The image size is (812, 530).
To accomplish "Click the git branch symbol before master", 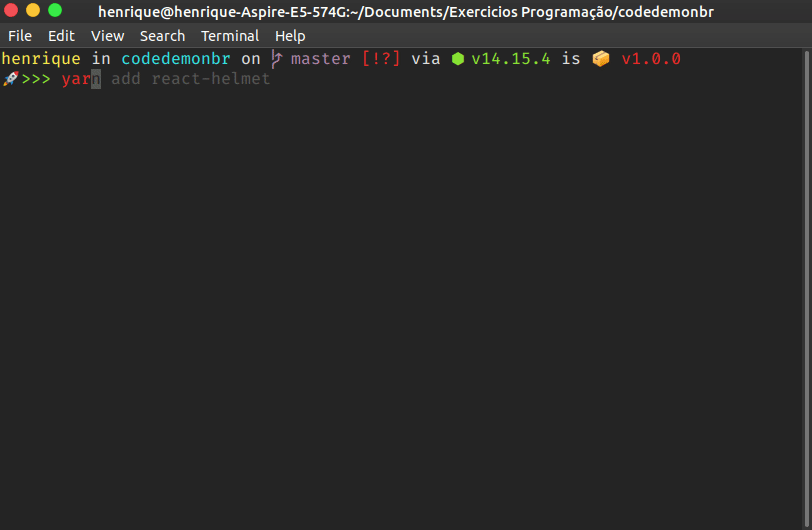I will click(x=277, y=59).
